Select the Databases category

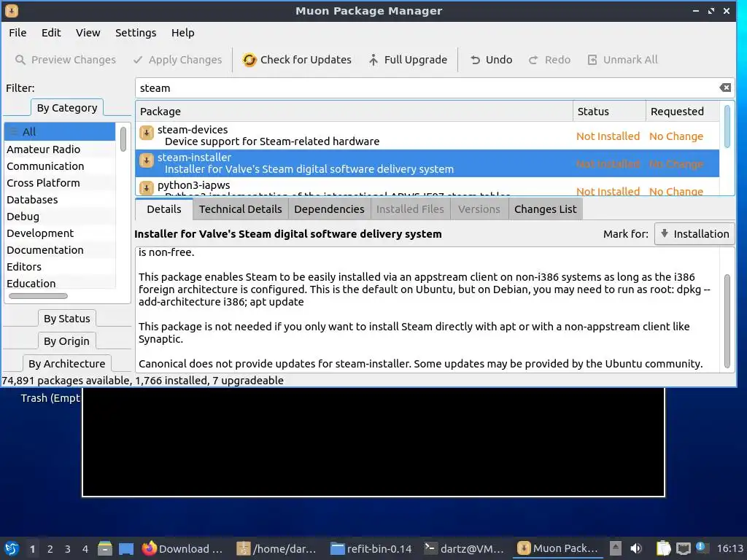point(60,200)
